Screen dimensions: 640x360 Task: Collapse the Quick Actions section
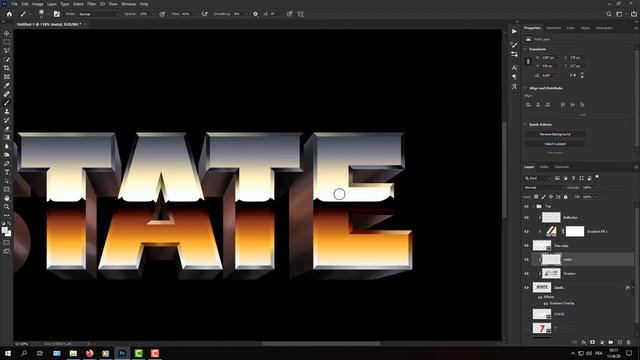click(526, 124)
